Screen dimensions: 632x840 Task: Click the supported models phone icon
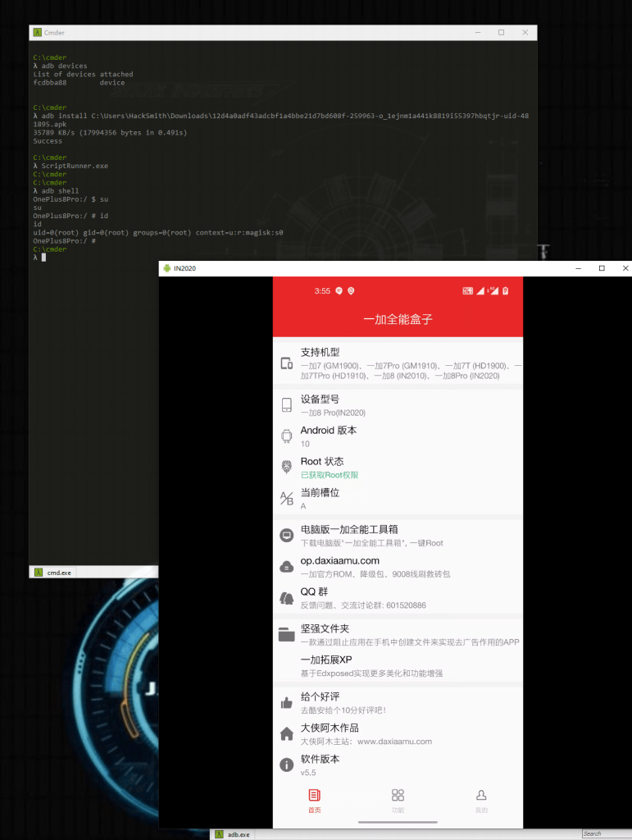pos(287,363)
